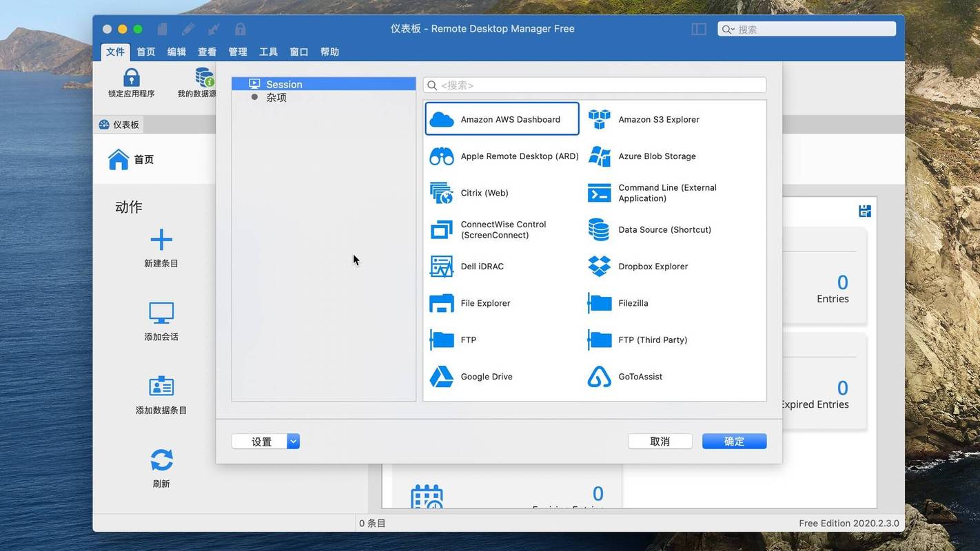Viewport: 980px width, 551px height.
Task: Select the Amazon AWS Dashboard session type
Action: pos(502,118)
